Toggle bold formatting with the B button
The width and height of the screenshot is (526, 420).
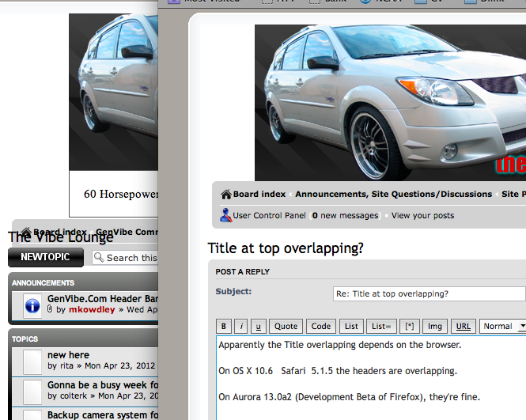click(224, 327)
